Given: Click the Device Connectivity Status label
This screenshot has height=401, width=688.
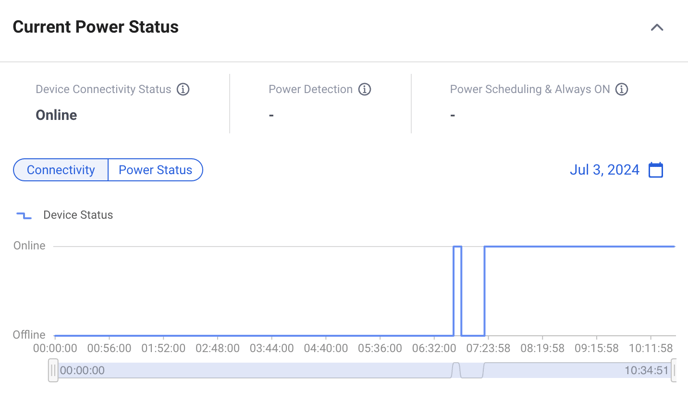Looking at the screenshot, I should point(103,89).
